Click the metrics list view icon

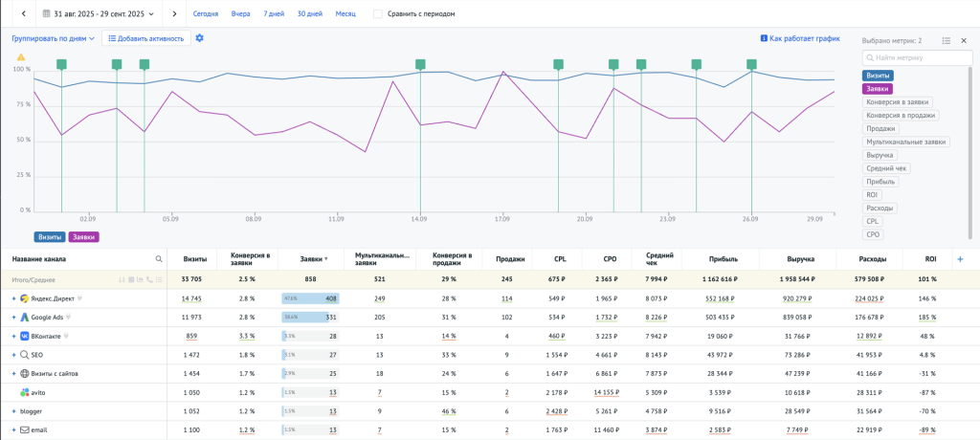point(946,41)
